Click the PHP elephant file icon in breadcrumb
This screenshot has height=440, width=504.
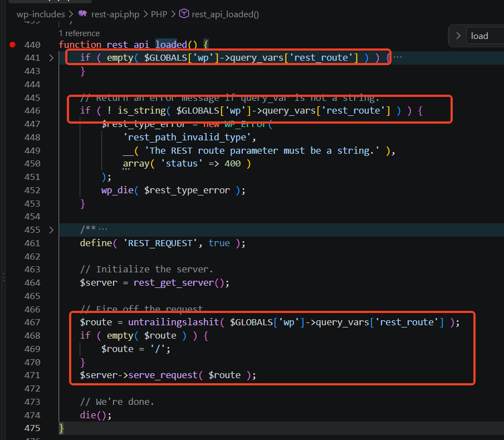pyautogui.click(x=82, y=13)
